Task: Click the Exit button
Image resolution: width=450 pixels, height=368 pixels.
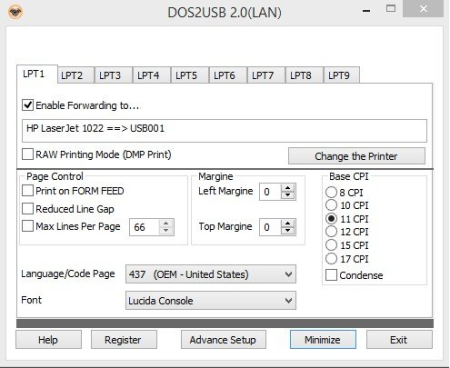Action: (399, 340)
